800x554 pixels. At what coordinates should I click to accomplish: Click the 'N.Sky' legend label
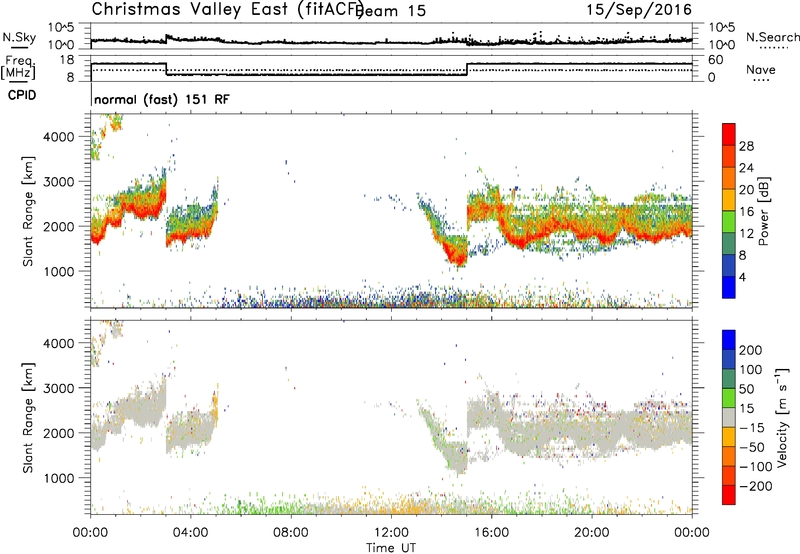19,37
